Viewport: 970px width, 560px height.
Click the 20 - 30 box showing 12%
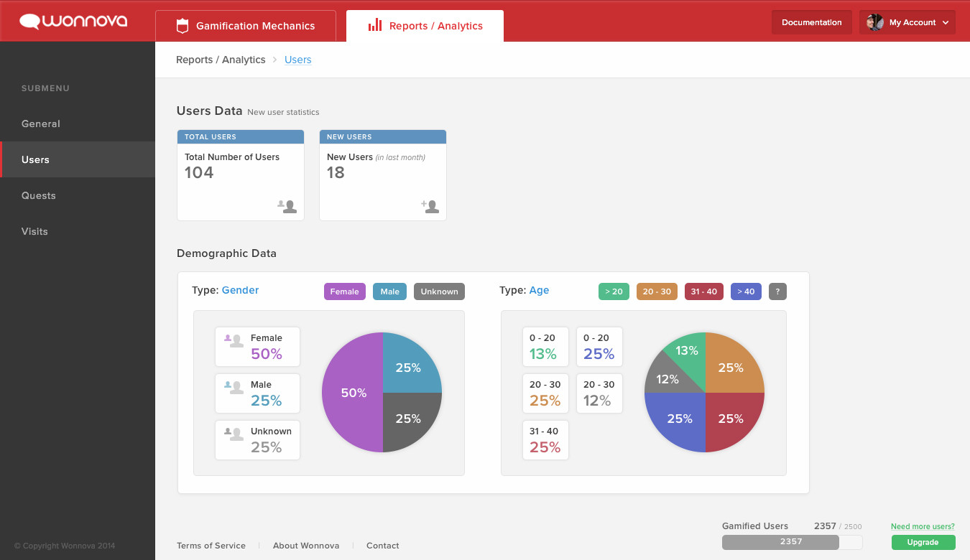pos(599,393)
